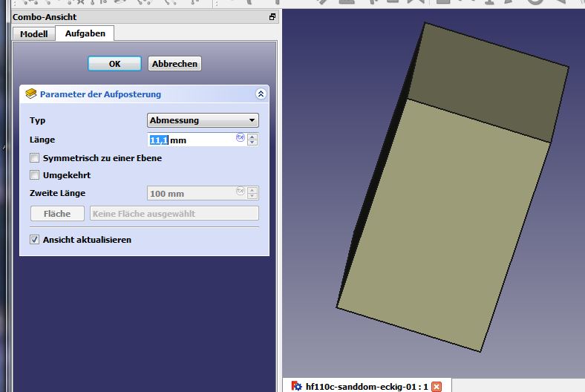Select the Aufgaben tab
The width and height of the screenshot is (585, 392).
pos(85,33)
